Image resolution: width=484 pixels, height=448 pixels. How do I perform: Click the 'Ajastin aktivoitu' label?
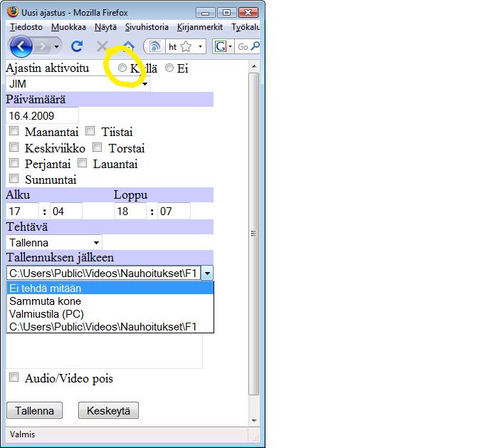pyautogui.click(x=48, y=68)
